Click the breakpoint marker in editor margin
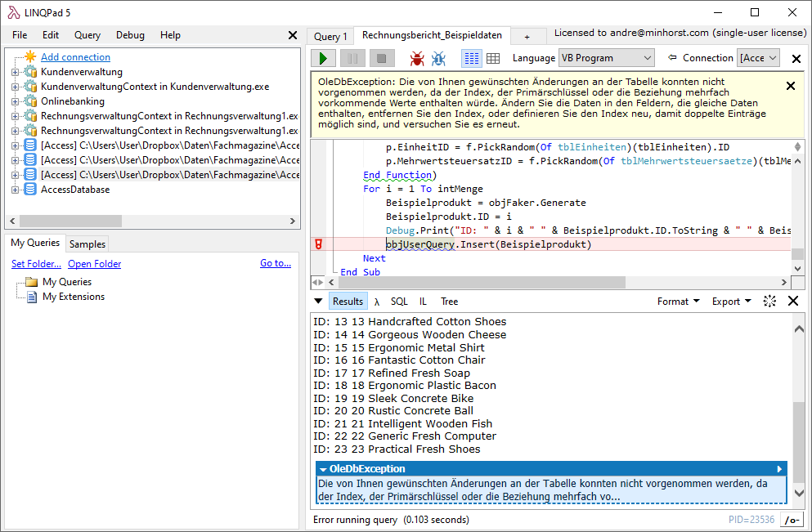The width and height of the screenshot is (812, 532). point(319,244)
